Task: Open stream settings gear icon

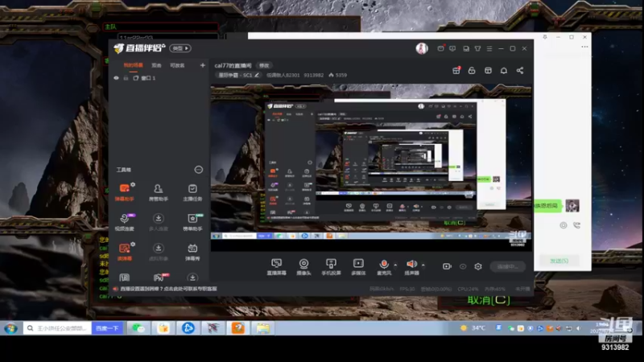Action: click(x=478, y=266)
